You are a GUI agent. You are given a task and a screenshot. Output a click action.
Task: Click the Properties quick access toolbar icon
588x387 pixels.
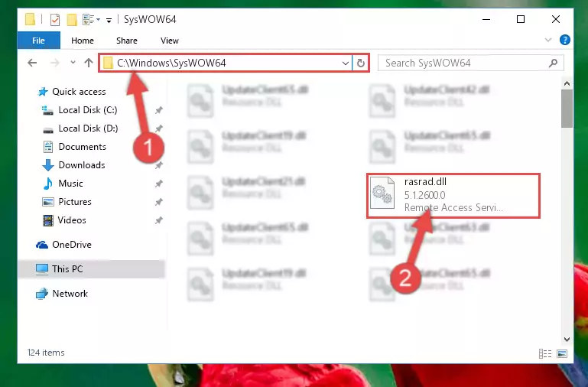[x=55, y=19]
